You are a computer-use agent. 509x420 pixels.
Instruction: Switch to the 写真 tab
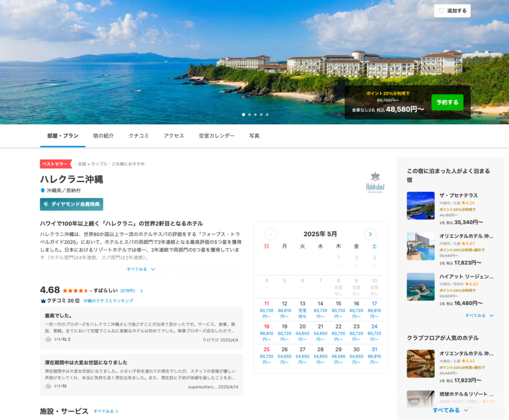[254, 136]
